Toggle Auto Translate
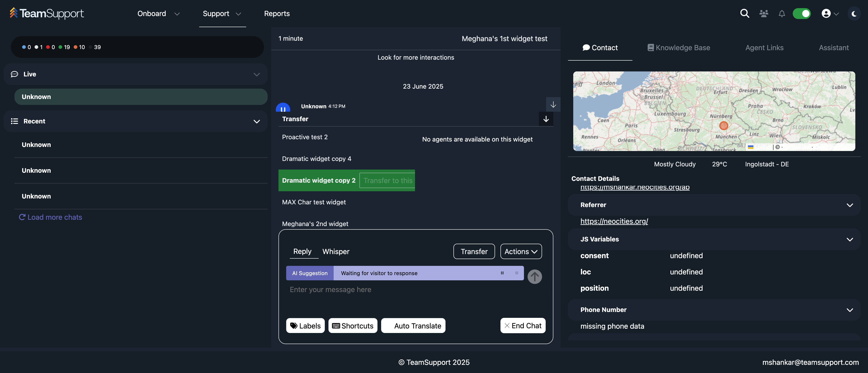The width and height of the screenshot is (868, 373). point(413,326)
